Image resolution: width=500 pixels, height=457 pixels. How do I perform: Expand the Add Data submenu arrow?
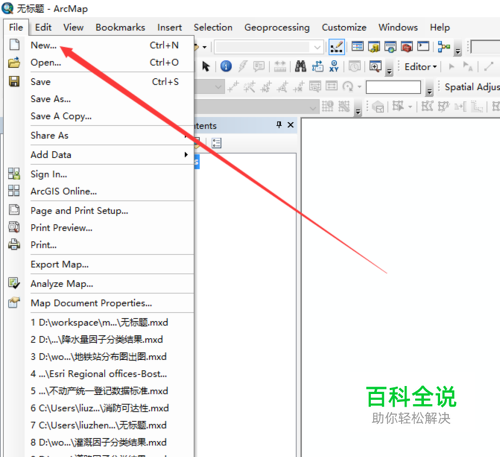click(x=186, y=154)
